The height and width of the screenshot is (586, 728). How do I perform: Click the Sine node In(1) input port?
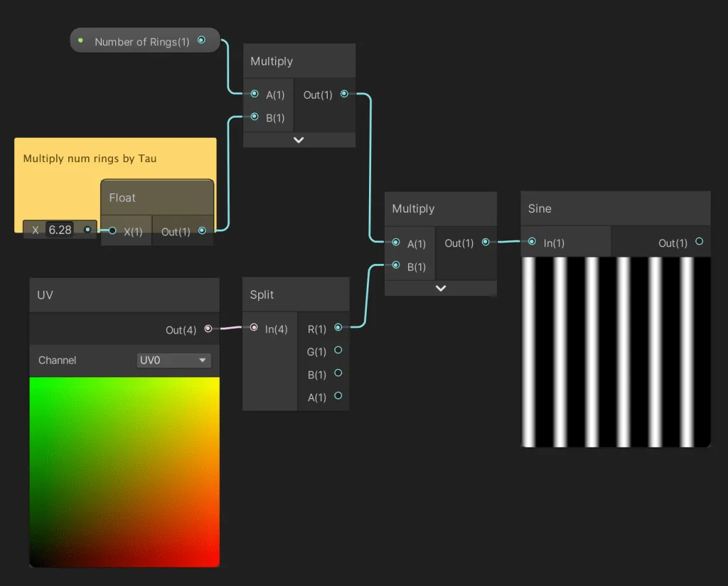[532, 242]
